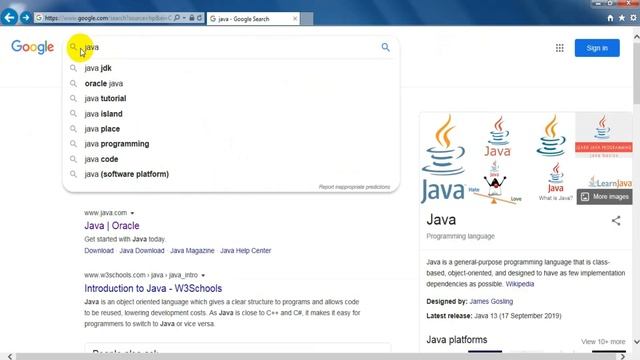Image resolution: width=640 pixels, height=360 pixels.
Task: Open the LearnJava image thumbnail
Action: click(x=610, y=182)
